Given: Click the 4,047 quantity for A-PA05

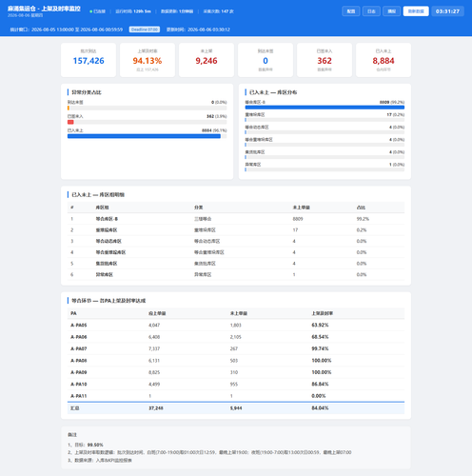Looking at the screenshot, I should pyautogui.click(x=154, y=326).
